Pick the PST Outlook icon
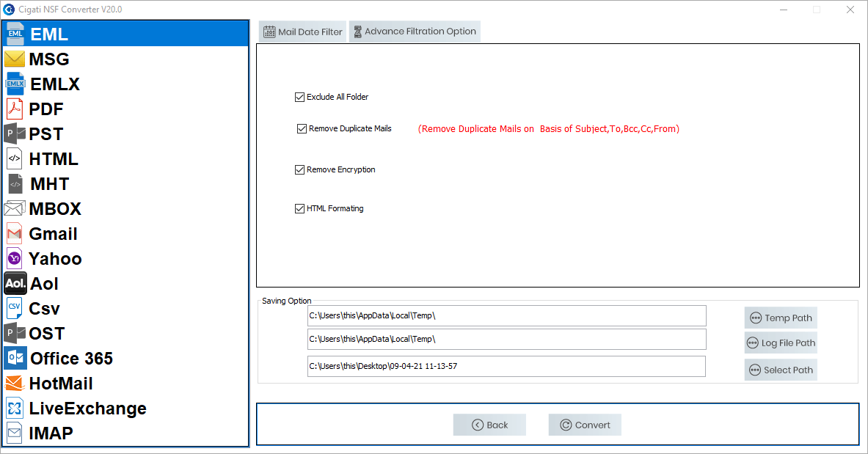Screen dimensions: 868x454 (x=15, y=133)
